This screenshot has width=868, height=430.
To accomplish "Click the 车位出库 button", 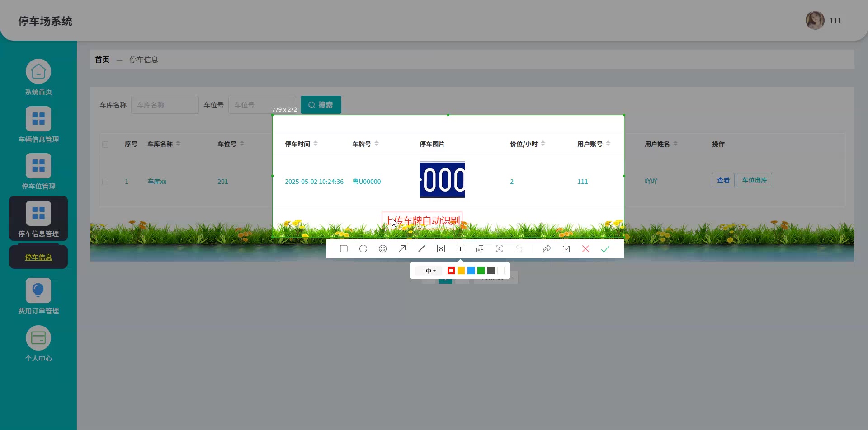I will (755, 180).
